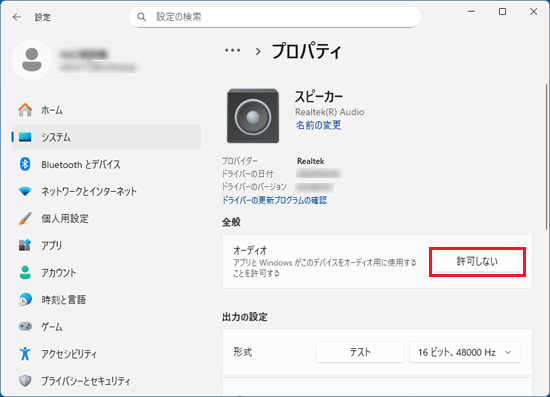Open アカウント settings page
This screenshot has width=550, height=397.
point(106,272)
